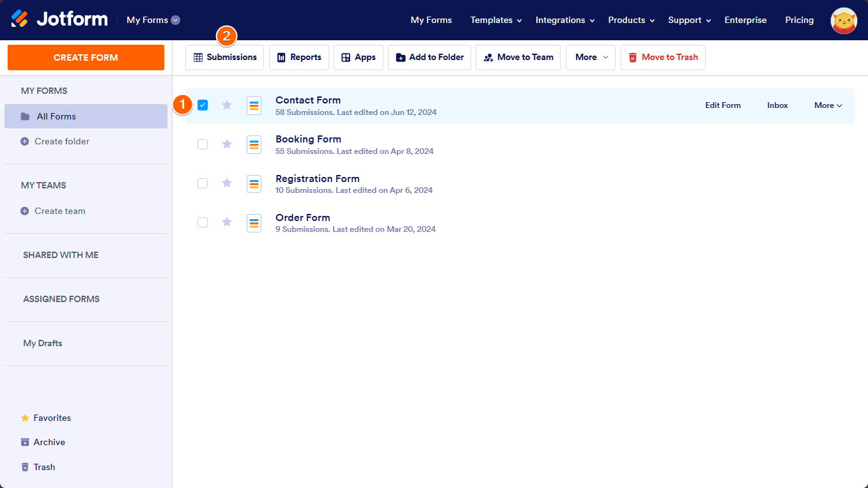This screenshot has width=868, height=488.
Task: Star the Registration Form as favorite
Action: point(226,183)
